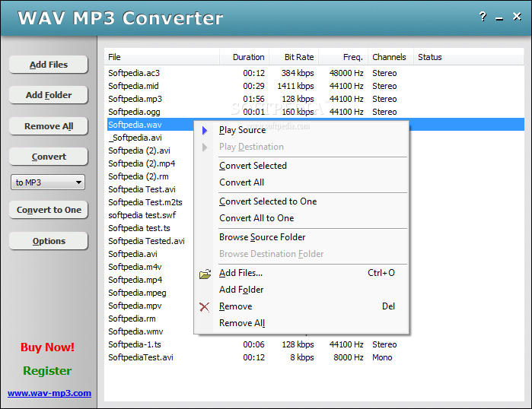Sort by the Bit Rate column header
The height and width of the screenshot is (409, 532).
pos(295,57)
